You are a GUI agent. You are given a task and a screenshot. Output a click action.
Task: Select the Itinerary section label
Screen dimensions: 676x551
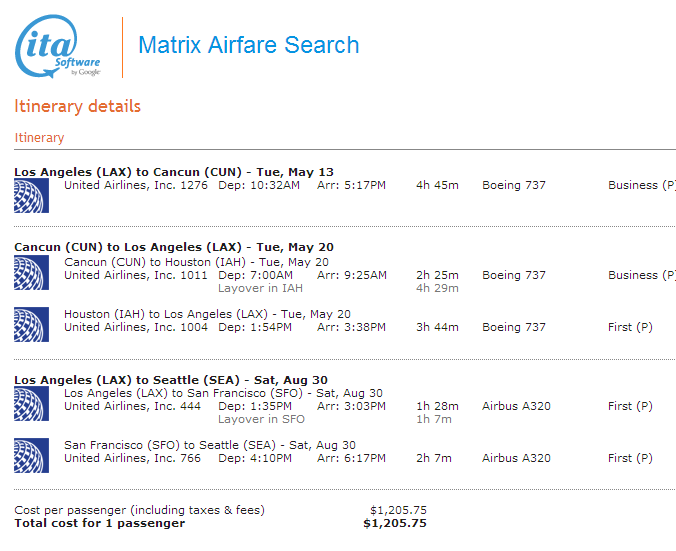[39, 138]
